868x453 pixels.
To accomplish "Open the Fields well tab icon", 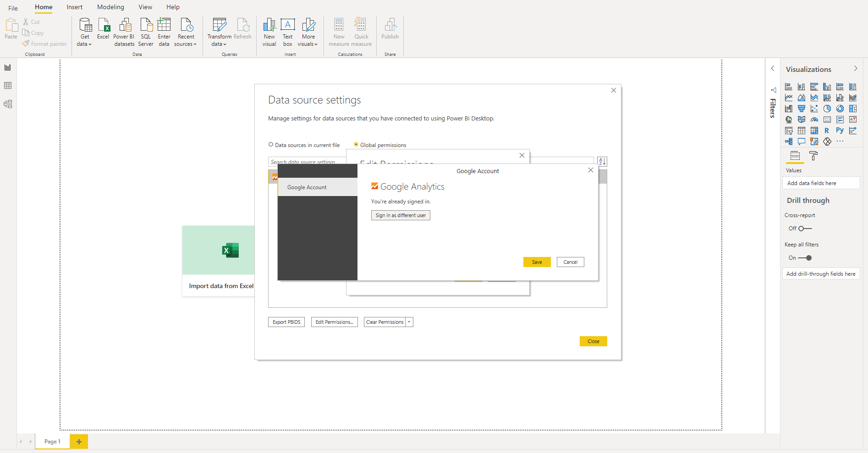I will 795,156.
